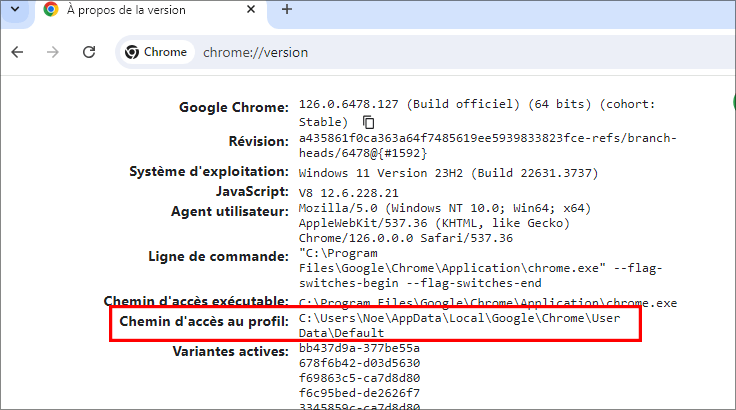Click the "Variantes actives:" label
The image size is (736, 410).
point(231,351)
